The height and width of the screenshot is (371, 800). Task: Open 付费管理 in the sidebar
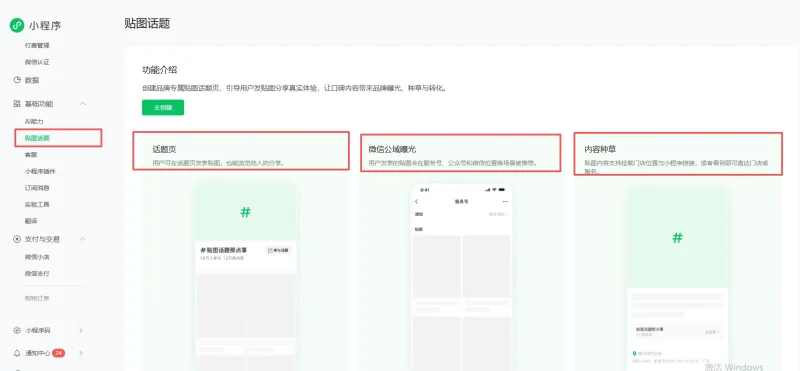37,45
